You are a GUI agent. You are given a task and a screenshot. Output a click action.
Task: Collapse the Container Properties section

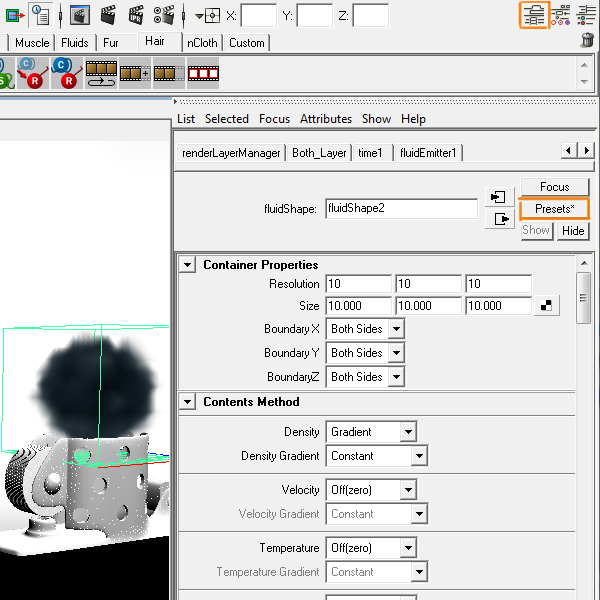coord(188,264)
